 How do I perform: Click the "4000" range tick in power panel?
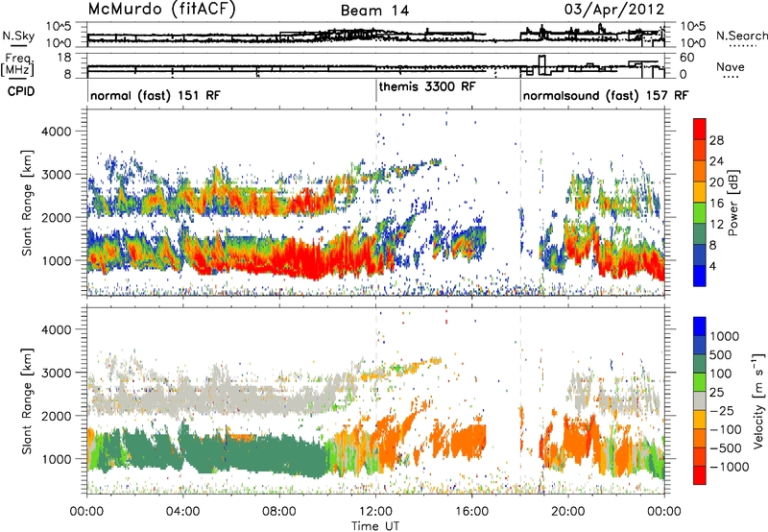click(x=56, y=132)
